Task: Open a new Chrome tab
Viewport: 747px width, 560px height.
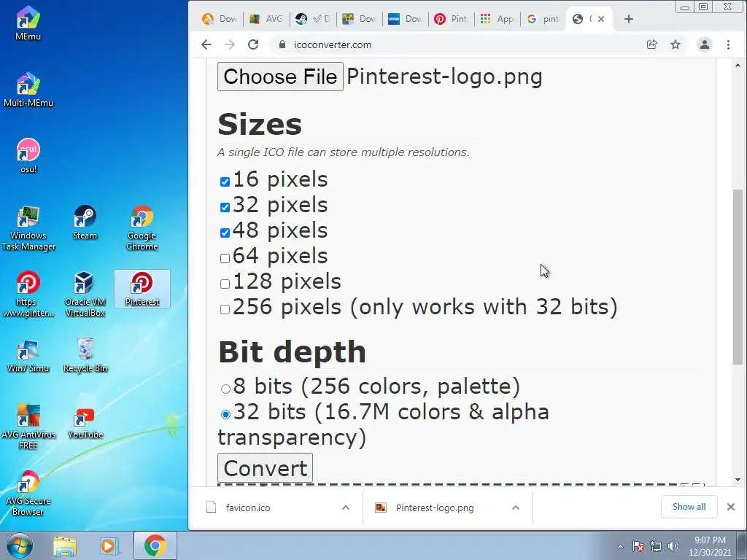Action: point(629,19)
